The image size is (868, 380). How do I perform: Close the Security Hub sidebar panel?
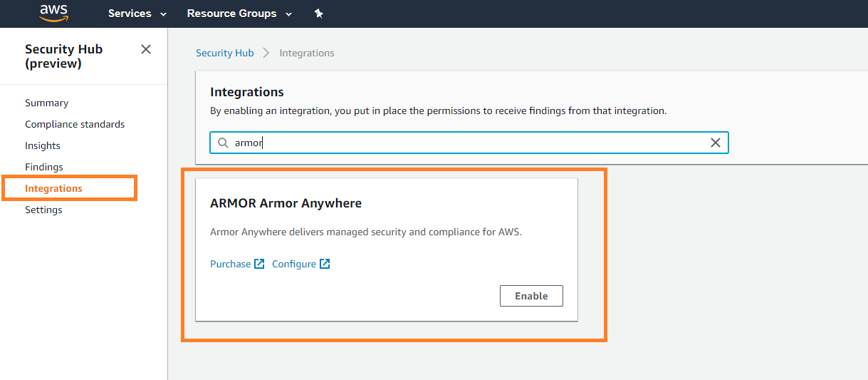[x=146, y=49]
